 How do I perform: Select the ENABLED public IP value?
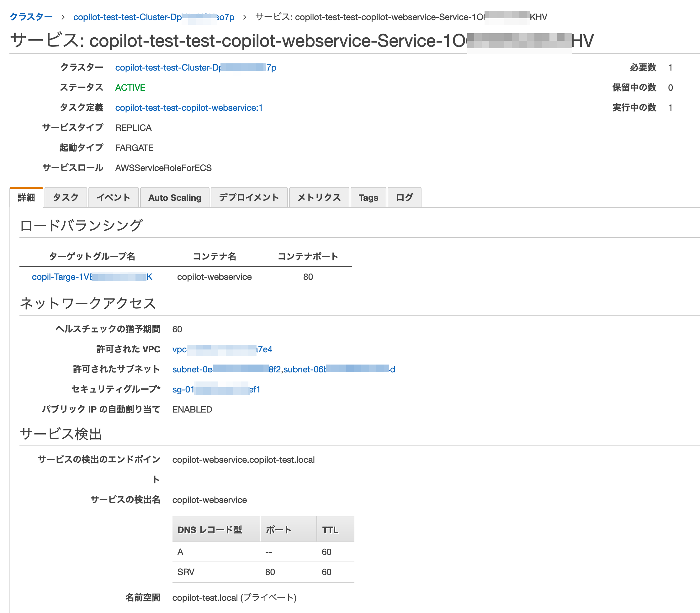tap(192, 409)
